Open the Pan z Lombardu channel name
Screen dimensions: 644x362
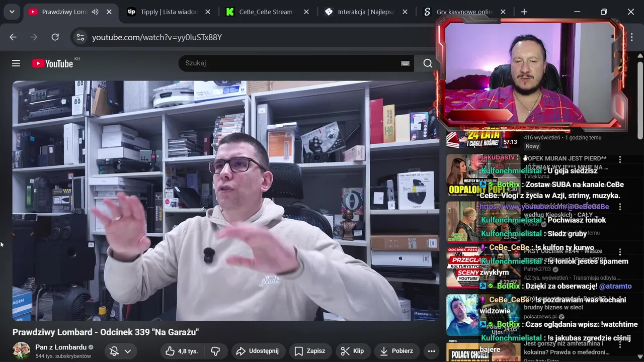(61, 347)
